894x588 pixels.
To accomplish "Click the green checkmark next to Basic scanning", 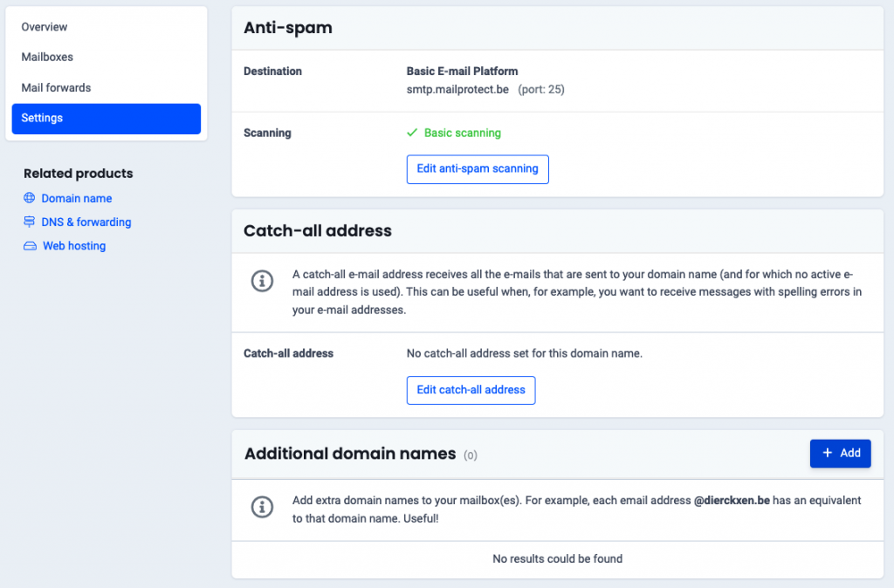I will (x=412, y=133).
